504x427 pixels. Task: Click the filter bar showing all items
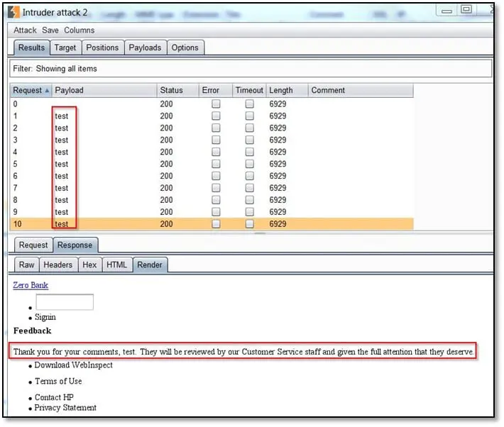(250, 69)
